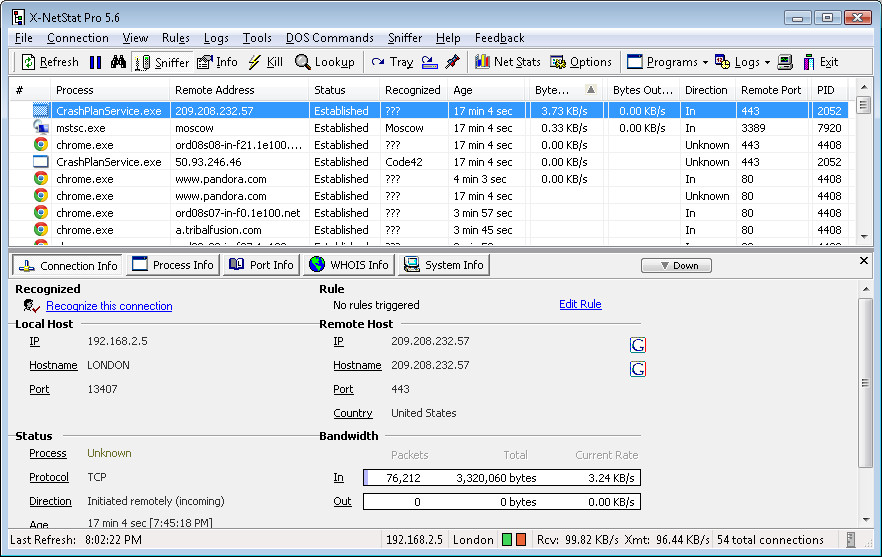Image resolution: width=882 pixels, height=557 pixels.
Task: Click the Direction underlined label
Action: tap(50, 501)
